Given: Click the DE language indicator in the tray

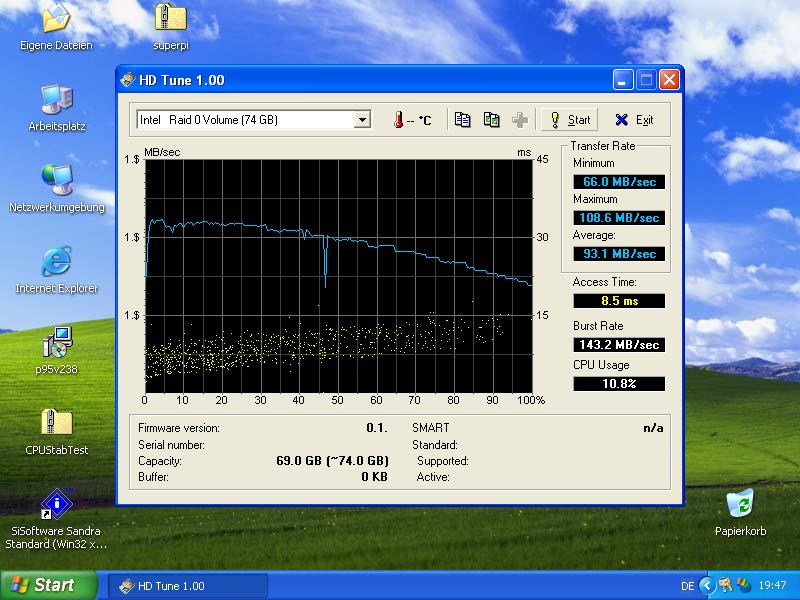Looking at the screenshot, I should tap(687, 586).
